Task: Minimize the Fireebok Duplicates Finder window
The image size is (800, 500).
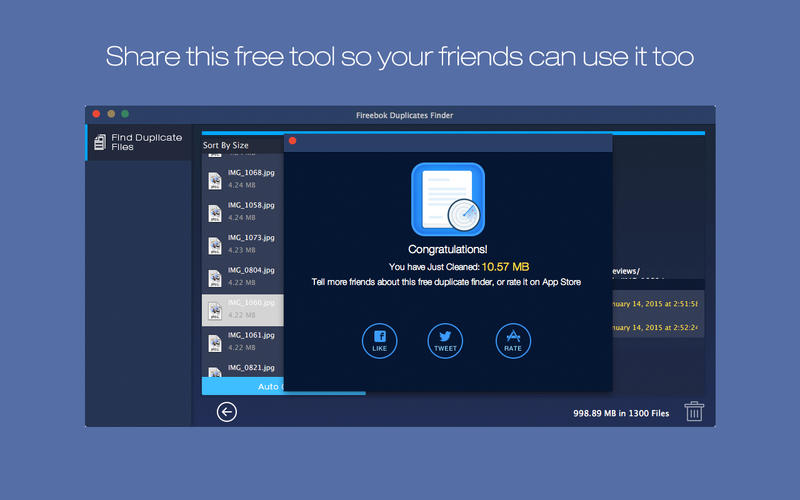Action: pyautogui.click(x=111, y=115)
